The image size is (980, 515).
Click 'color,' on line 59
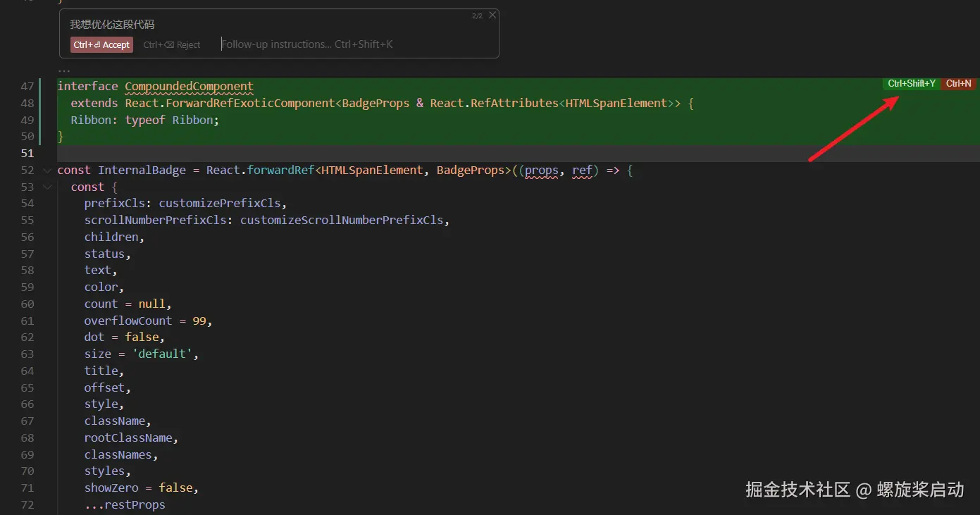point(104,287)
